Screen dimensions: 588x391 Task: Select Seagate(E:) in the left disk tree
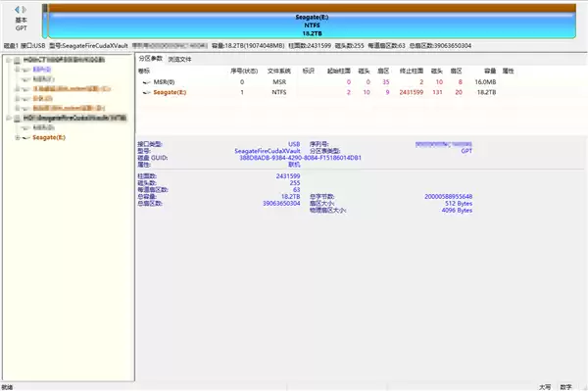[49, 137]
